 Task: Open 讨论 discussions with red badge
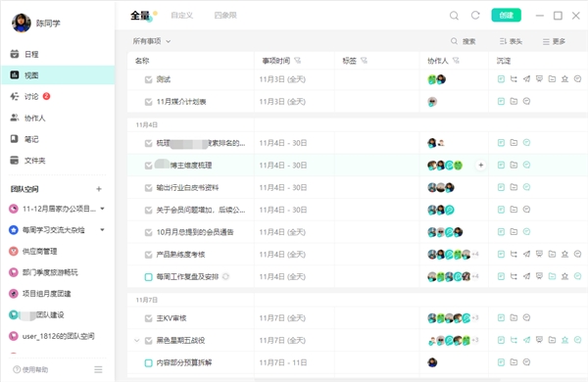pyautogui.click(x=30, y=97)
